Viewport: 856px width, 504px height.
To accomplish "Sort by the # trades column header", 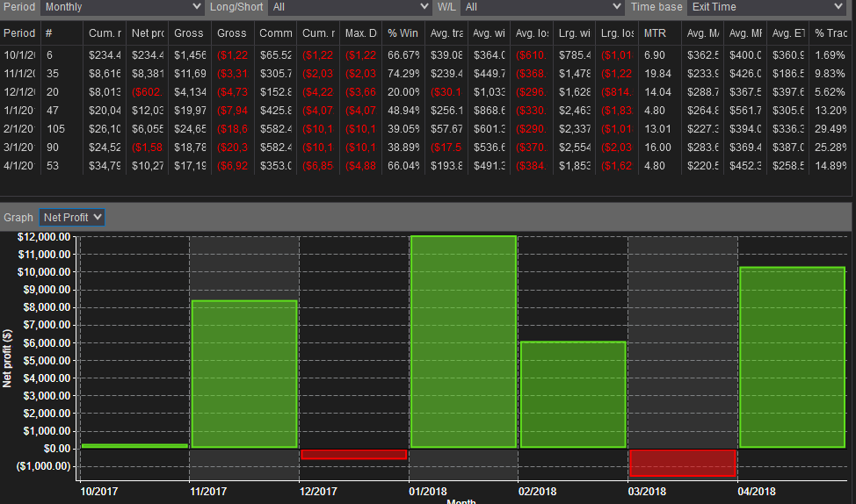I will tap(62, 33).
